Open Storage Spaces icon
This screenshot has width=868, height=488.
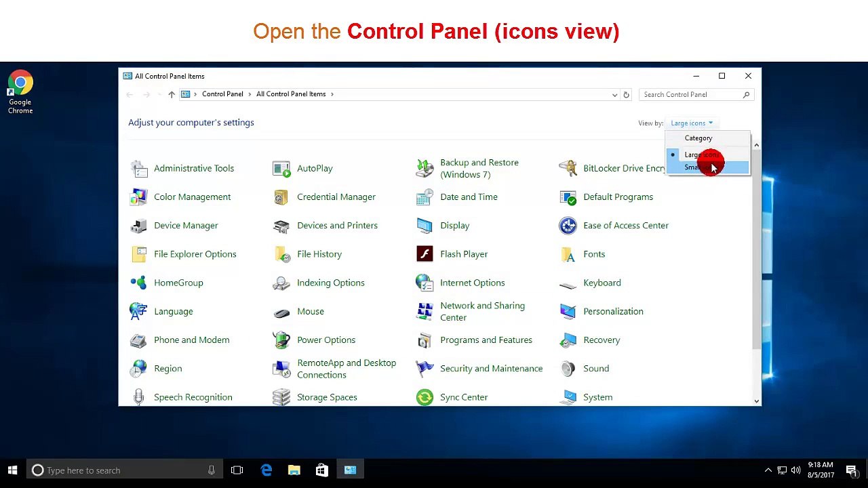(281, 397)
